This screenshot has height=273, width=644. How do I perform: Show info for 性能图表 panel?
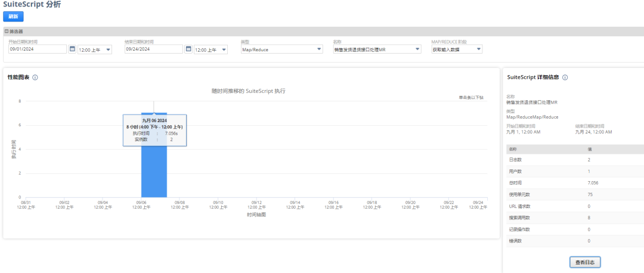(x=35, y=77)
